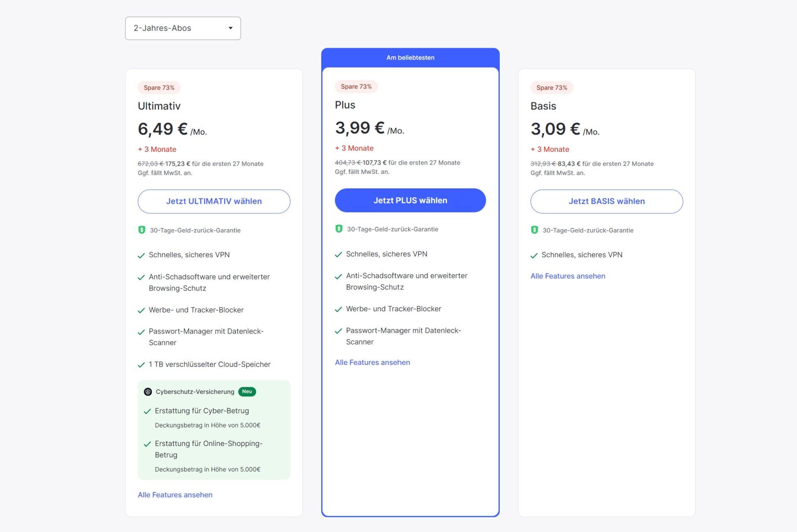The image size is (797, 532).
Task: Click + 3 Monate in Basis card
Action: (550, 149)
